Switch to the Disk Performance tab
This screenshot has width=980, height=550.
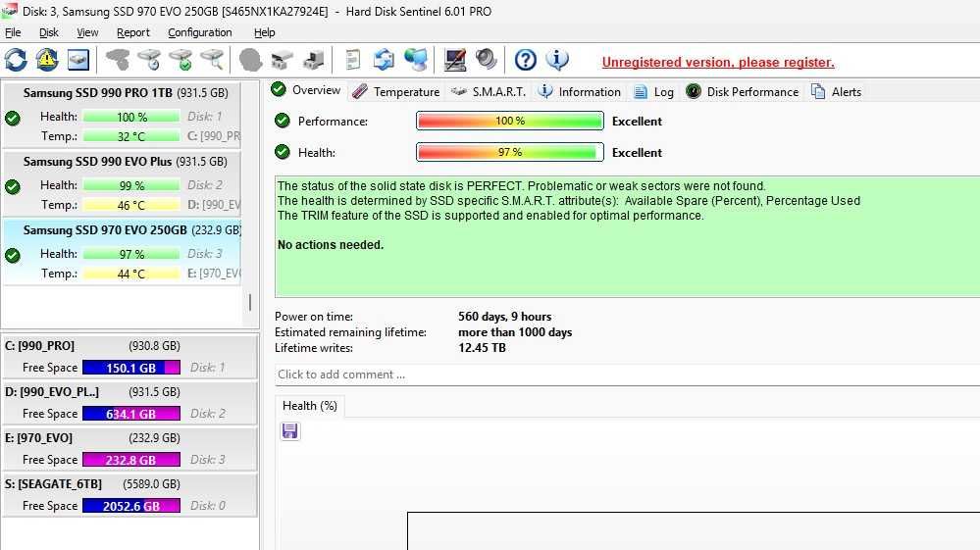[743, 92]
